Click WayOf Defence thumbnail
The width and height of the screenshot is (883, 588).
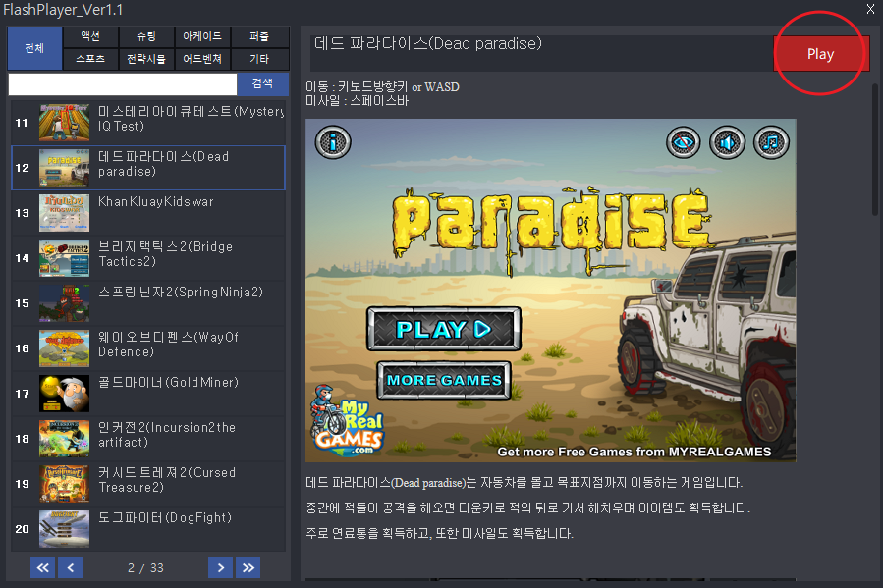point(64,348)
